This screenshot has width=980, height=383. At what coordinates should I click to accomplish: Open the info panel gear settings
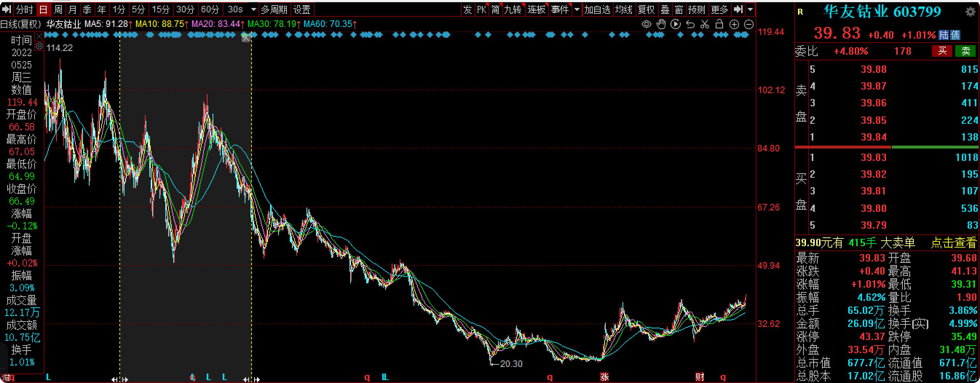(x=39, y=46)
